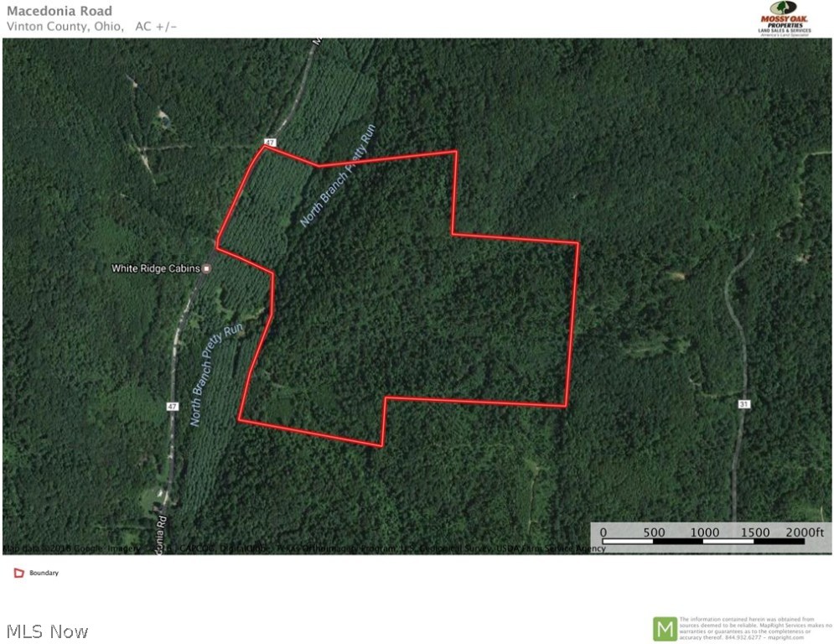Click the green MapRight M logo

[665, 629]
